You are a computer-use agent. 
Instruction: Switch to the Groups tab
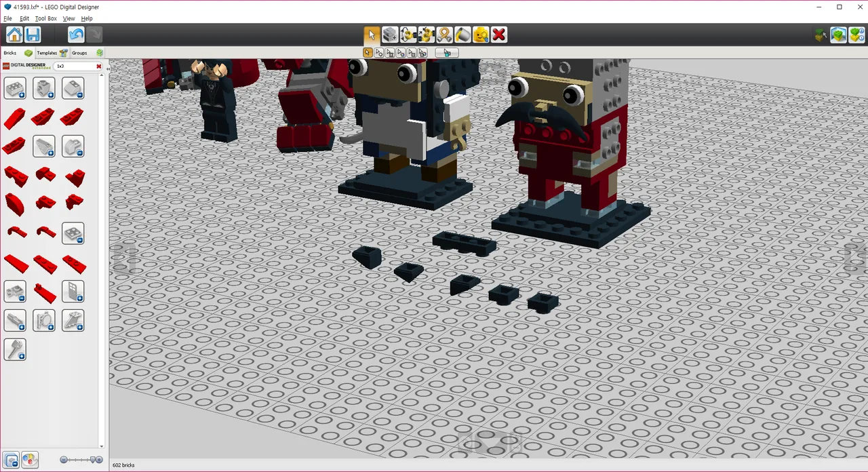click(x=87, y=53)
